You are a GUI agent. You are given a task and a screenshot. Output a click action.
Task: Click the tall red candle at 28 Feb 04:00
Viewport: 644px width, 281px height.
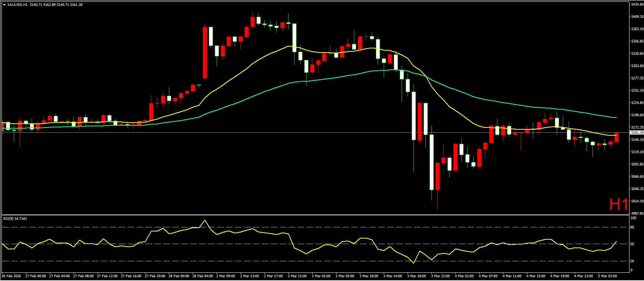[205, 52]
